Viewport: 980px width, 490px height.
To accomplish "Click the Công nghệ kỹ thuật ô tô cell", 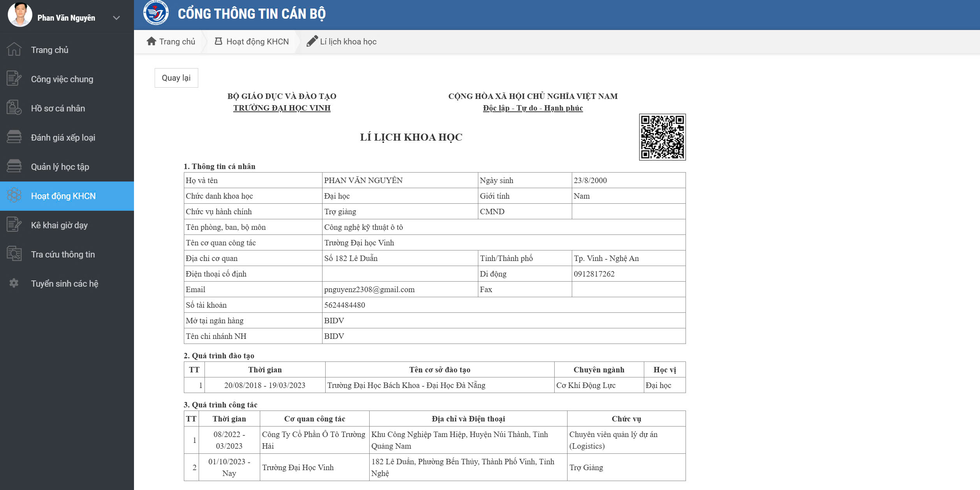I will [x=504, y=227].
